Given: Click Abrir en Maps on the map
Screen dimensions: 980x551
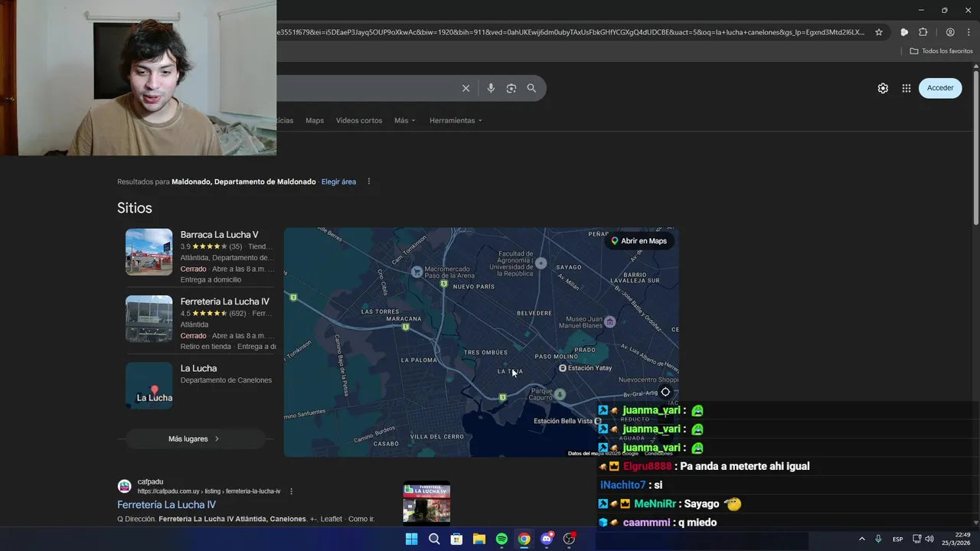Looking at the screenshot, I should (x=638, y=241).
